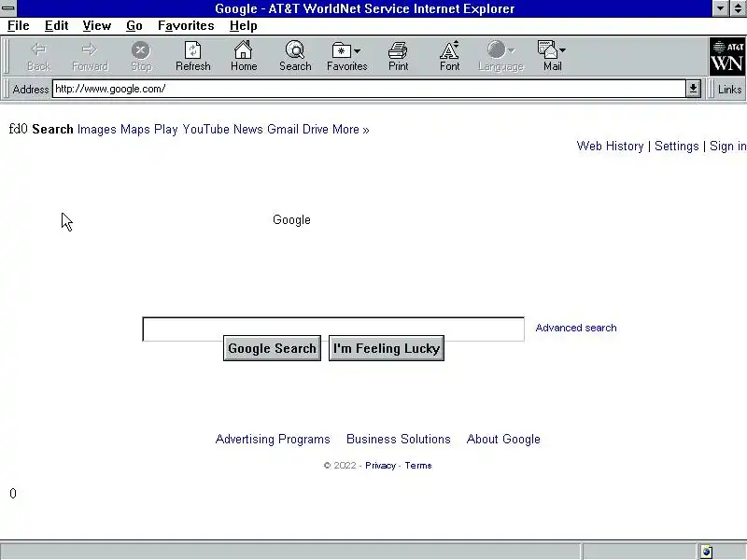Open the window system menu box

click(x=8, y=8)
